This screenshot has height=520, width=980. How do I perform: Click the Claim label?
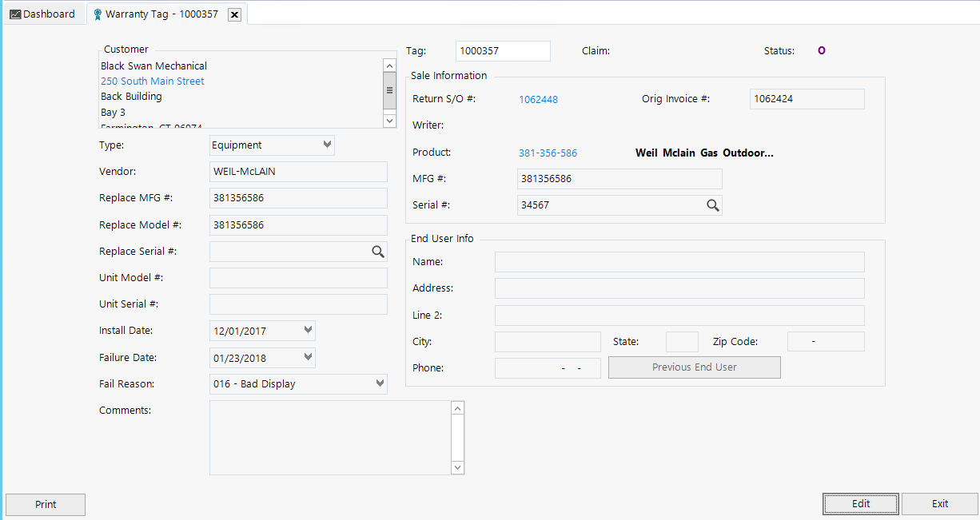596,51
